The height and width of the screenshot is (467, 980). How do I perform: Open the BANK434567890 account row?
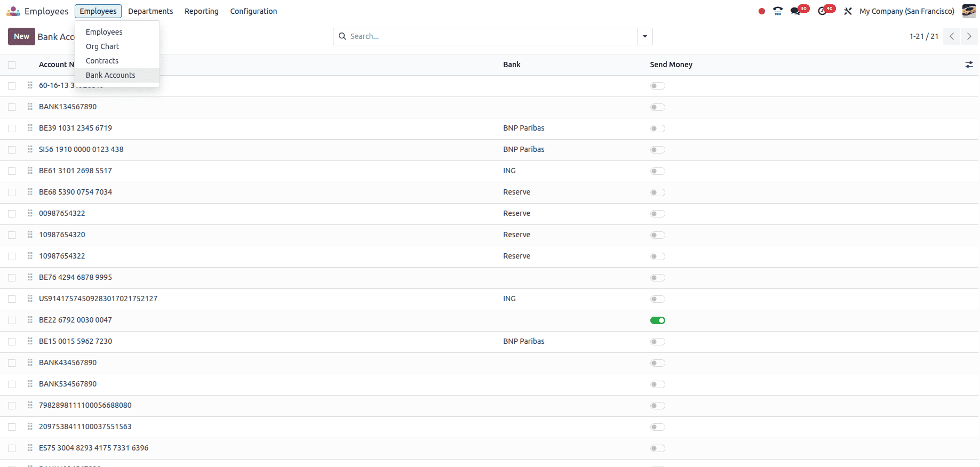pos(490,363)
